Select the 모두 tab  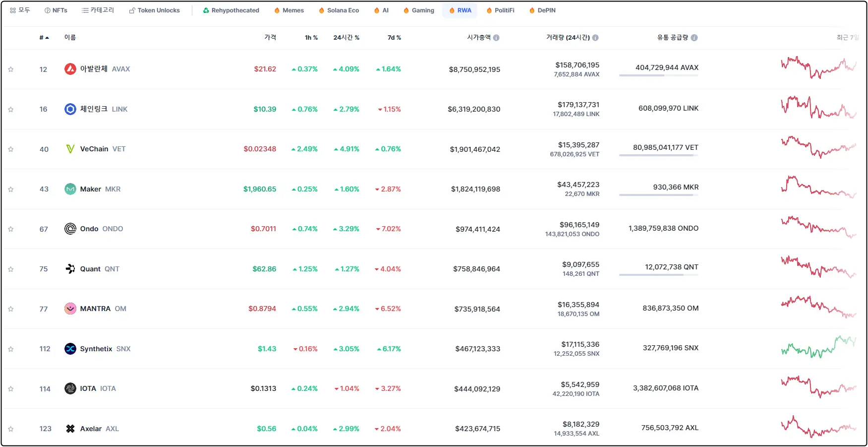coord(20,10)
